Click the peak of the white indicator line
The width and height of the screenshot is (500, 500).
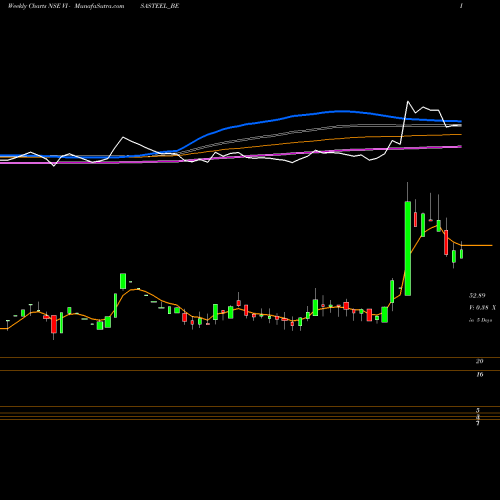(x=408, y=101)
